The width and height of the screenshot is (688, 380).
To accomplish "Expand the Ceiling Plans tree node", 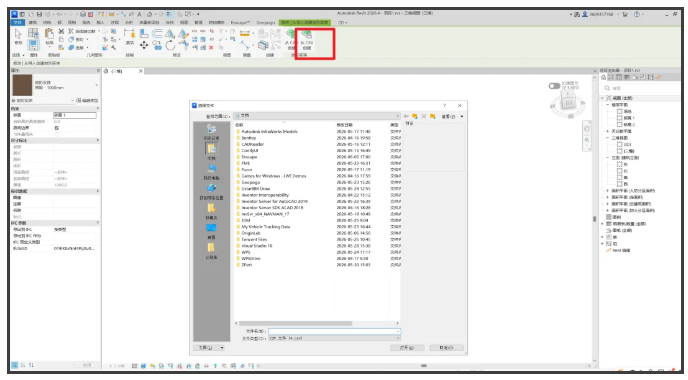I will (x=608, y=131).
